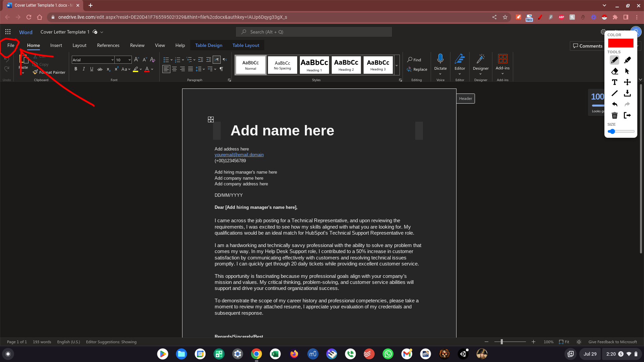Click the increase indent icon

click(x=209, y=60)
